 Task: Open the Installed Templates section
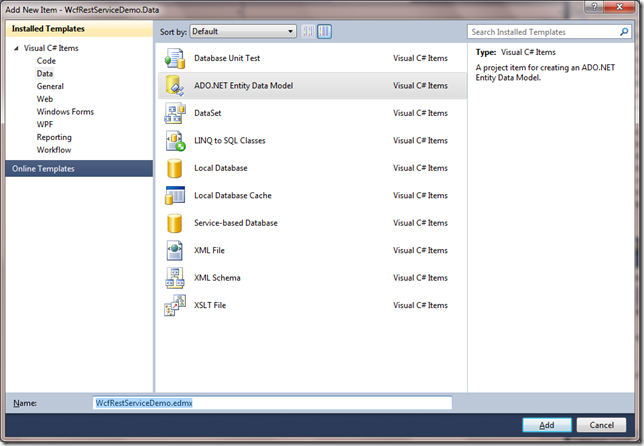point(79,29)
